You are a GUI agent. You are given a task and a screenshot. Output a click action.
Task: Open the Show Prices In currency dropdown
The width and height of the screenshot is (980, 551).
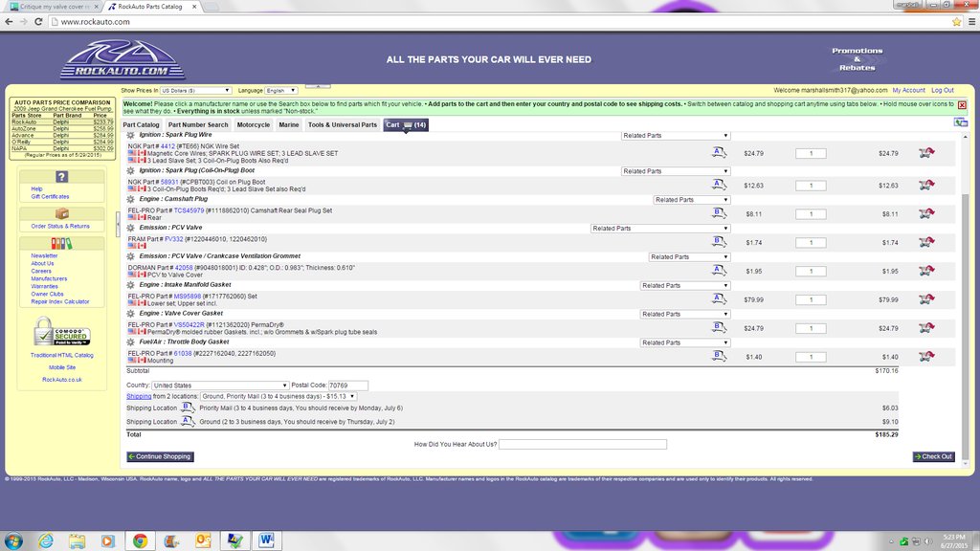coord(195,91)
